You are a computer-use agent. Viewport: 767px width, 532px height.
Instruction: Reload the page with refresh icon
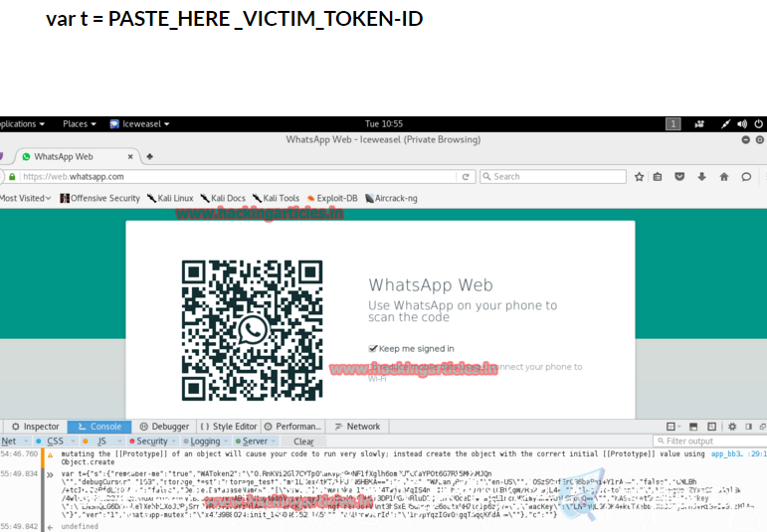point(466,177)
